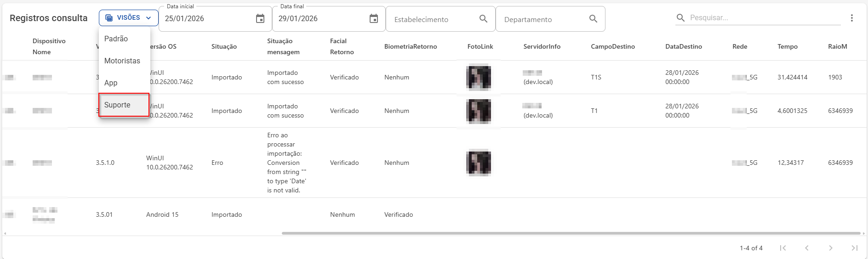Sort by Situação mensagem column header
Image resolution: width=868 pixels, height=259 pixels.
(283, 46)
